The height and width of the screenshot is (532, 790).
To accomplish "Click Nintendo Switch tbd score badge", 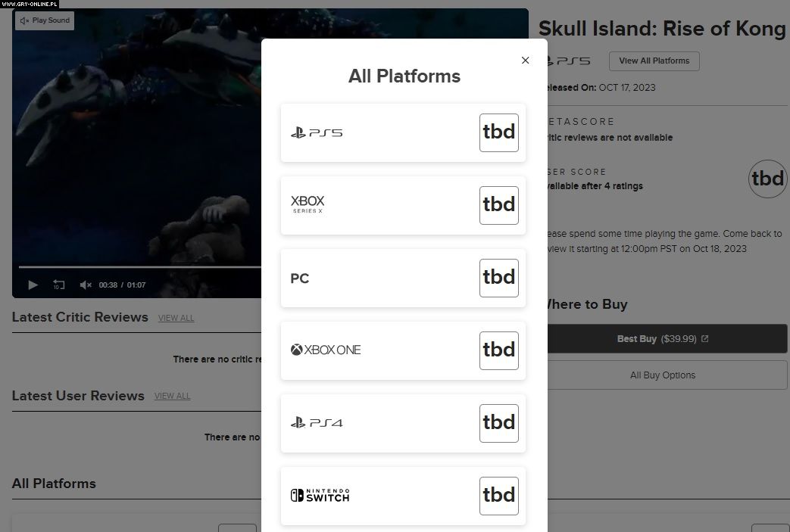I will 498,496.
